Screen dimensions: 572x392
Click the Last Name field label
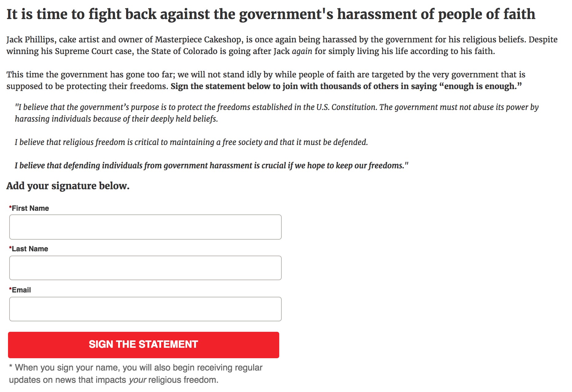point(30,249)
